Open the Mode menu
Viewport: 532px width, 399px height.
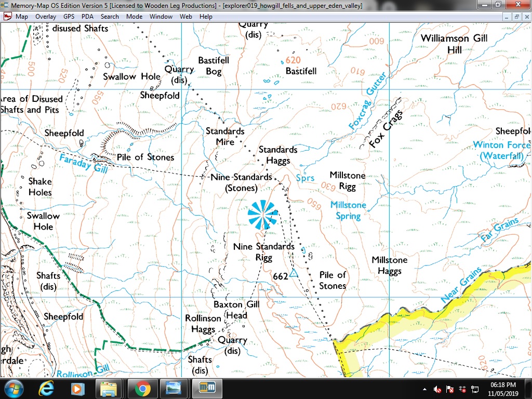134,17
